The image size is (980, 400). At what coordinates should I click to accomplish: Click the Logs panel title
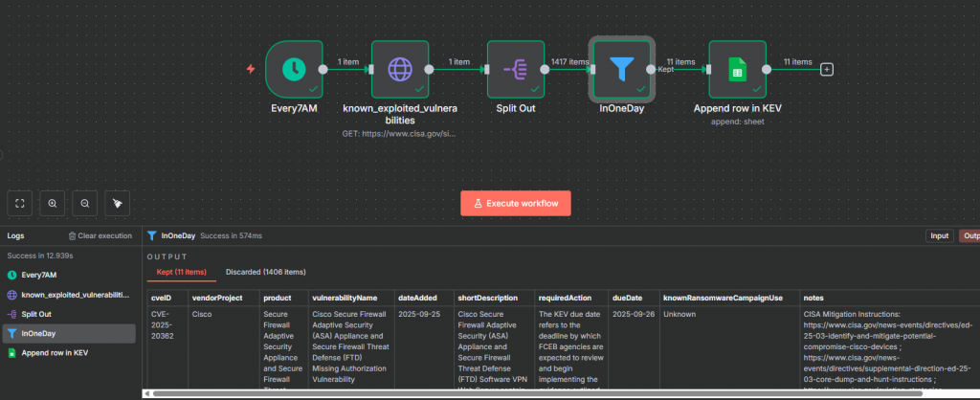15,235
